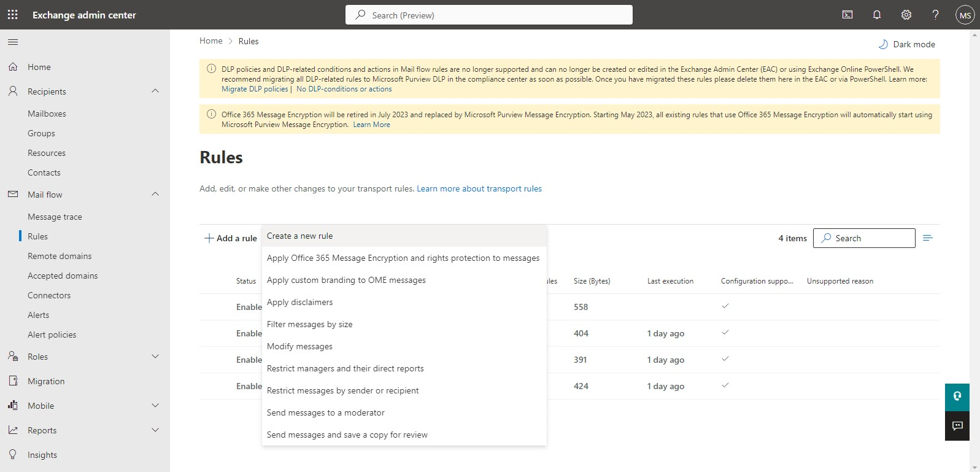This screenshot has width=980, height=472.
Task: Select Apply Office 365 Message Encryption option
Action: pyautogui.click(x=404, y=258)
